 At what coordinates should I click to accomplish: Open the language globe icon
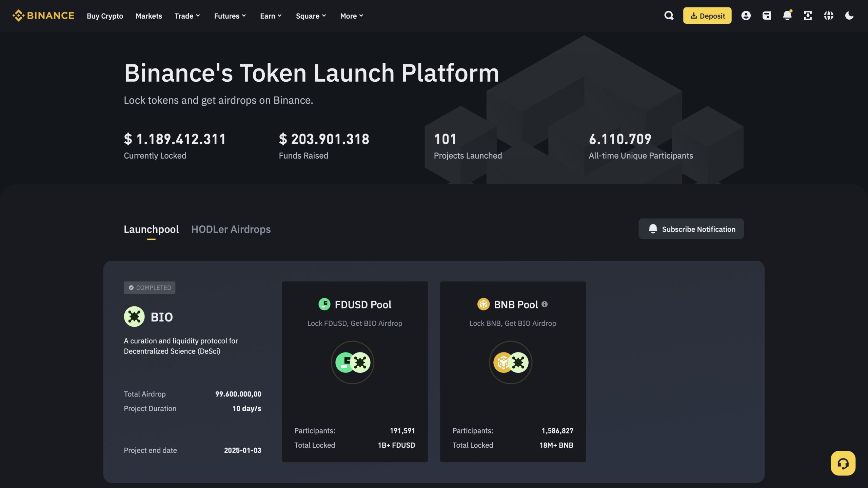tap(829, 16)
